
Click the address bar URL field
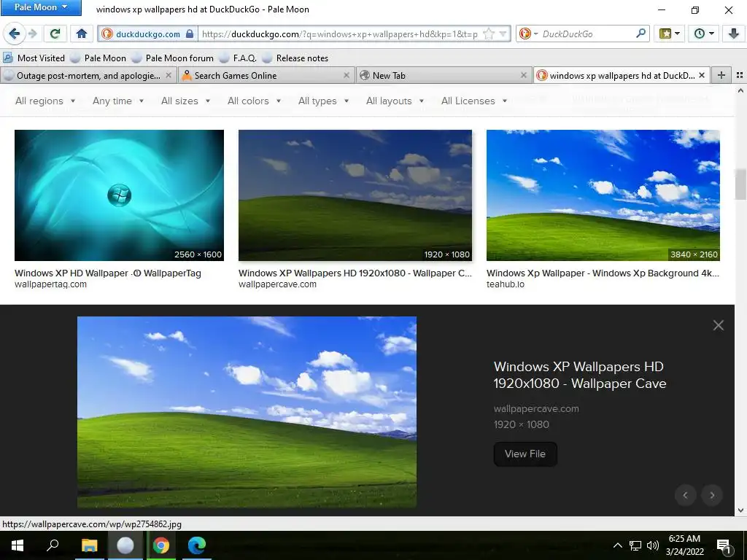340,34
